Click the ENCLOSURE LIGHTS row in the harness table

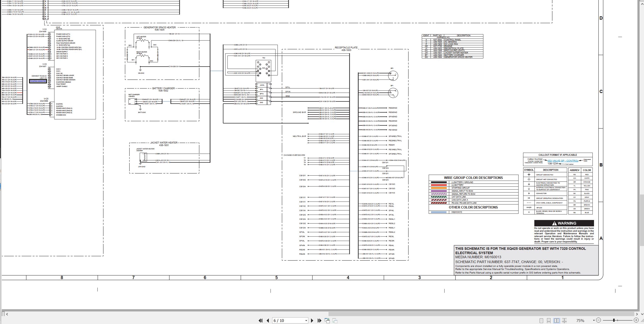[x=452, y=50]
